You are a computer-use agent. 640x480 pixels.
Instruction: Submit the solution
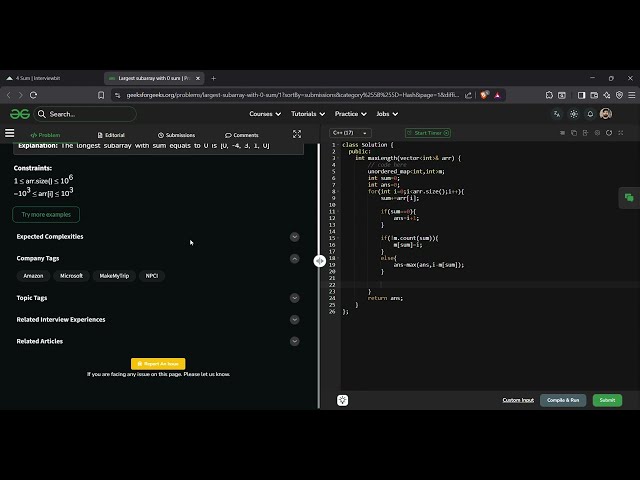(x=607, y=400)
